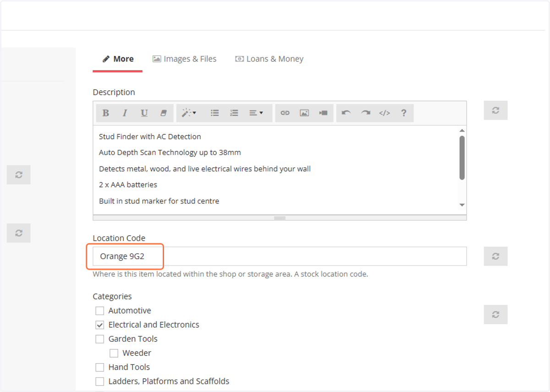This screenshot has width=550, height=392.
Task: Apply italic formatting in the editor
Action: (125, 113)
